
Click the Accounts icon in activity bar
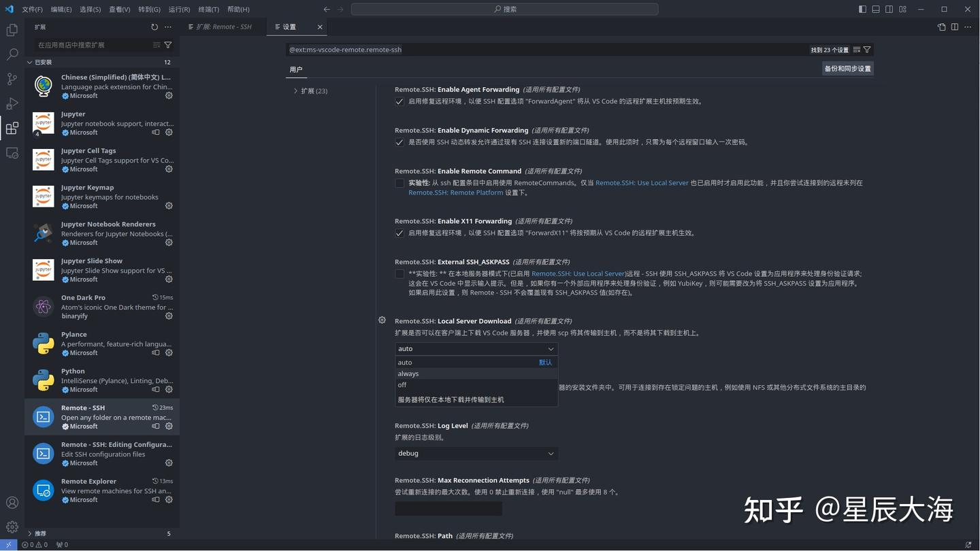click(12, 503)
